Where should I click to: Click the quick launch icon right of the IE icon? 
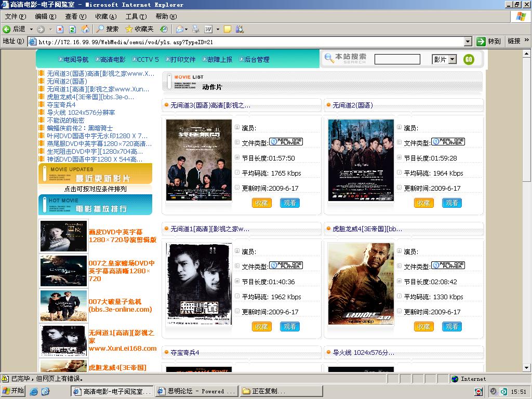pyautogui.click(x=45, y=392)
